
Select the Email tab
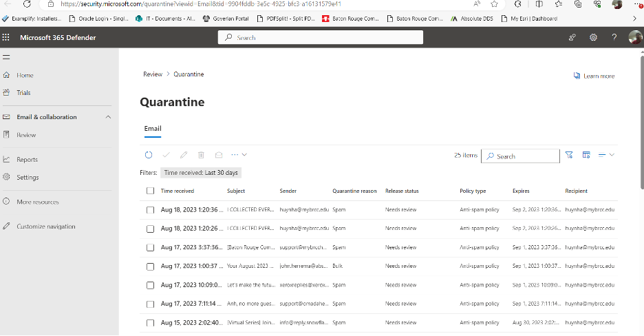152,129
